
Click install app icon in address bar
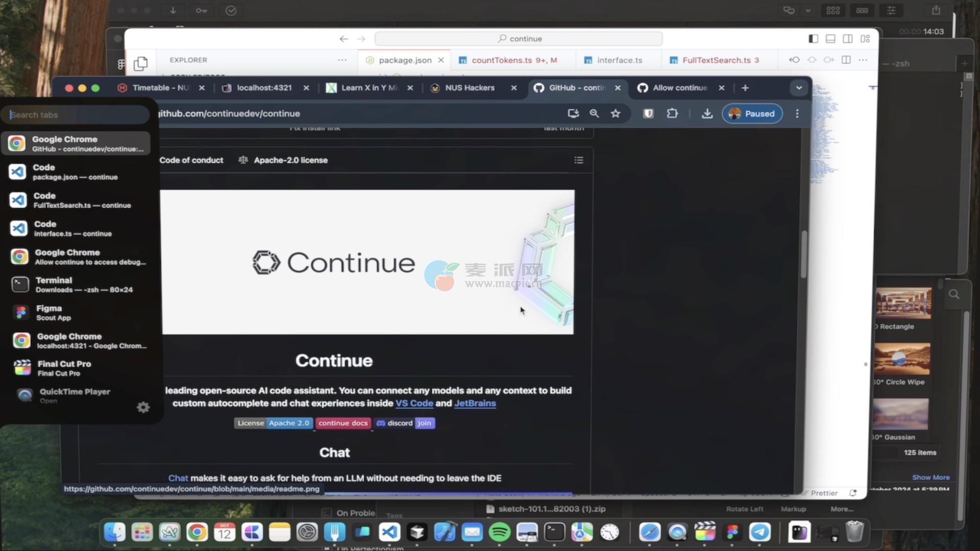coord(573,113)
